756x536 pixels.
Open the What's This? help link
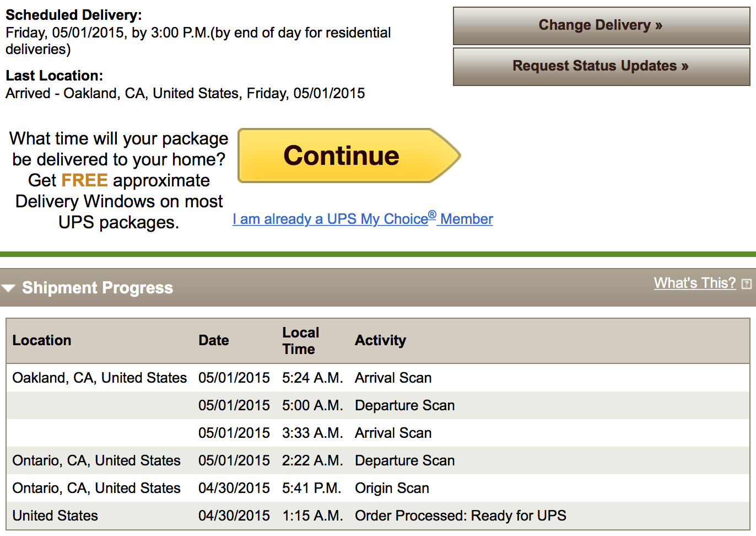pyautogui.click(x=694, y=283)
